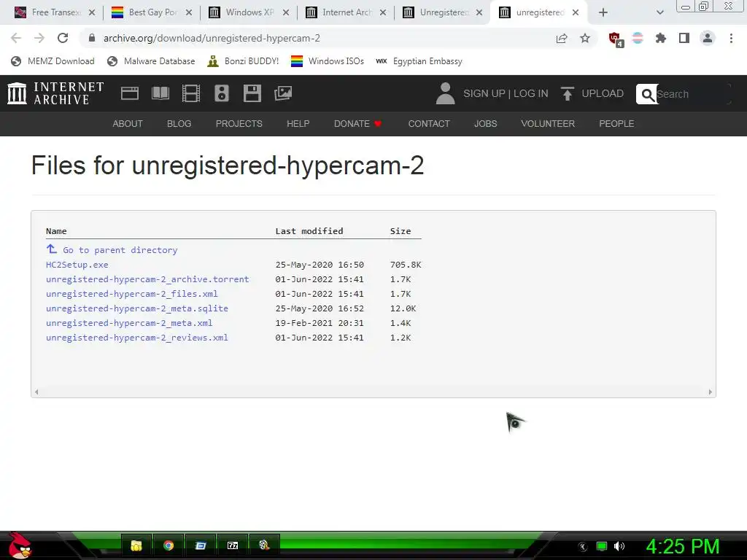
Task: Open the JOBS menu item
Action: (485, 124)
